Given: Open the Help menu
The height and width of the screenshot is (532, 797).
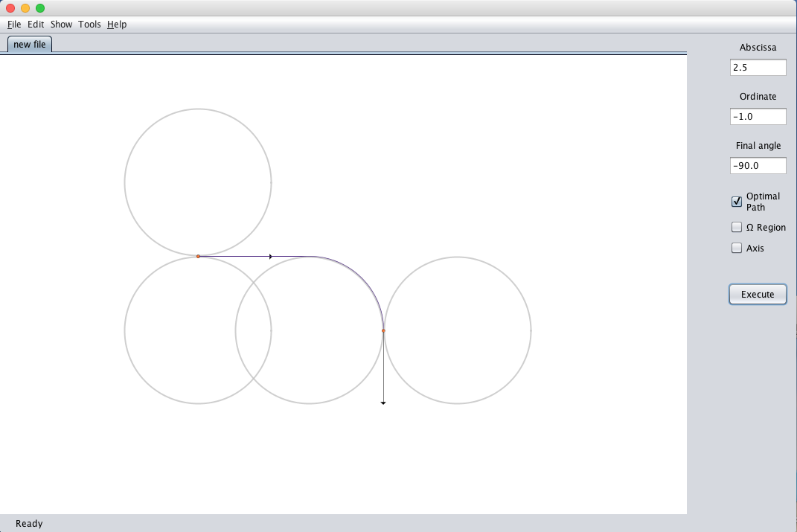Looking at the screenshot, I should coord(117,25).
